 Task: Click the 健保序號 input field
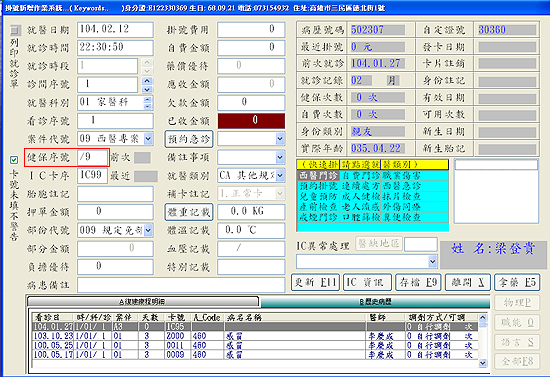point(92,157)
